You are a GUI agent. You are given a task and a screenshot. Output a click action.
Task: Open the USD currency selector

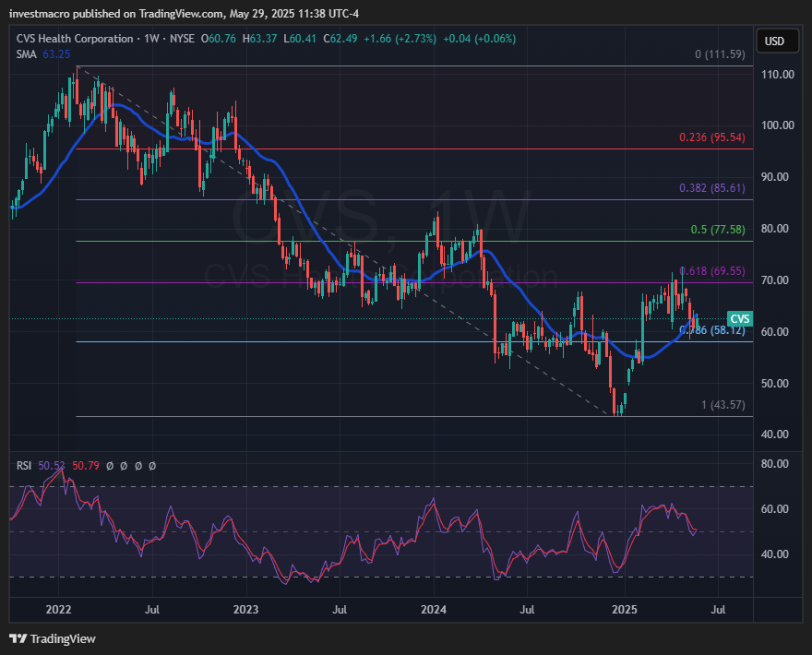pyautogui.click(x=774, y=41)
